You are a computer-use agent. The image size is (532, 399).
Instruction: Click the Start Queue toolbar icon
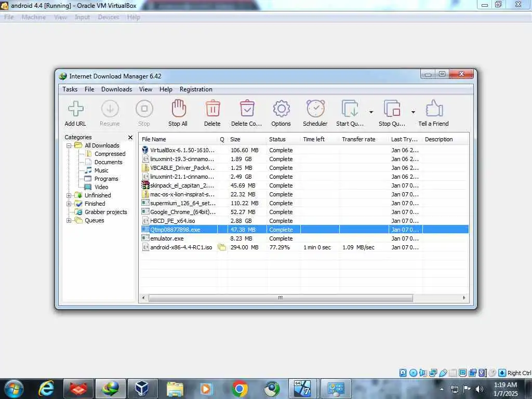[x=350, y=109]
